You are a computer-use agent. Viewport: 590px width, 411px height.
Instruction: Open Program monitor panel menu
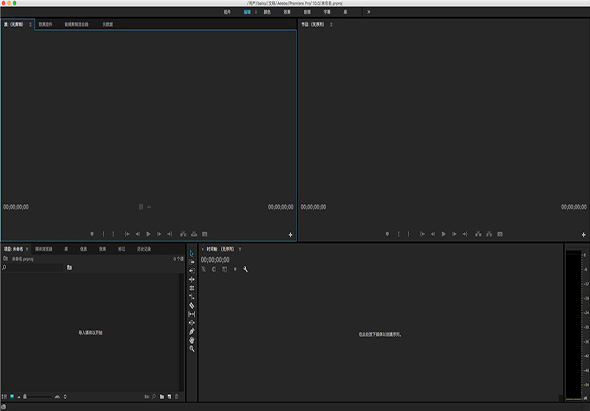[x=331, y=24]
